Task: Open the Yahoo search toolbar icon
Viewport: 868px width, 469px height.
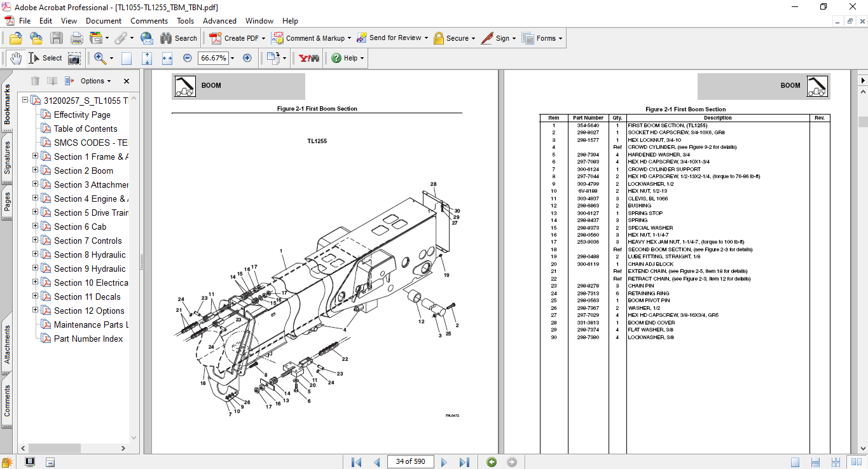Action: pos(309,58)
